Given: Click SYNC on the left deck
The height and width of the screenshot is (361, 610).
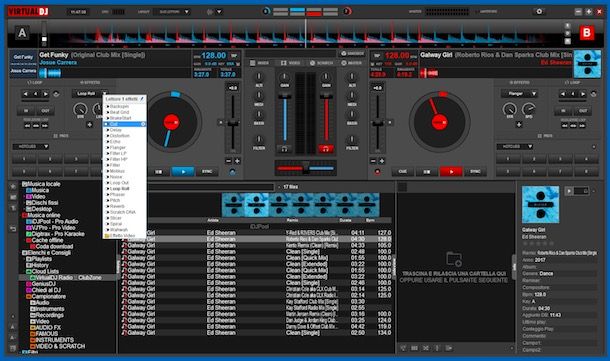Looking at the screenshot, I should (207, 172).
